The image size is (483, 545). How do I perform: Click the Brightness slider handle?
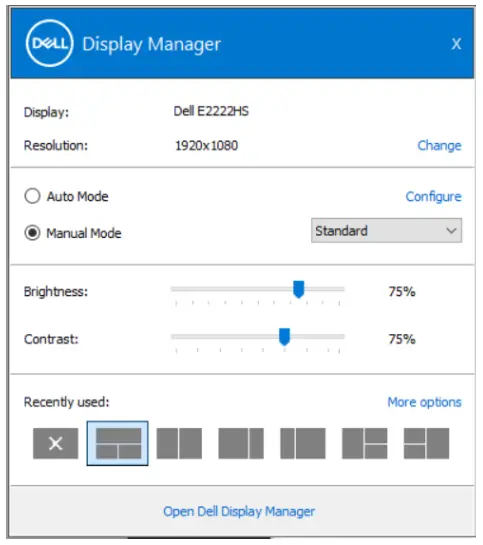(298, 289)
